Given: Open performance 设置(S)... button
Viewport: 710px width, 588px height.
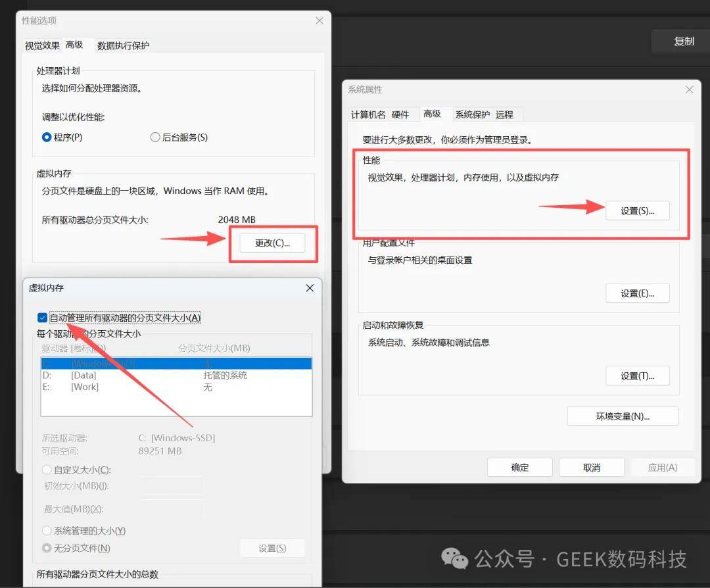Looking at the screenshot, I should [637, 210].
